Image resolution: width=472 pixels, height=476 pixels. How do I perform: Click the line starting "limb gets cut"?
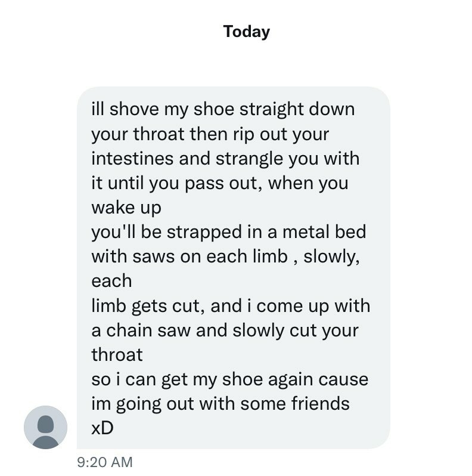(x=230, y=306)
